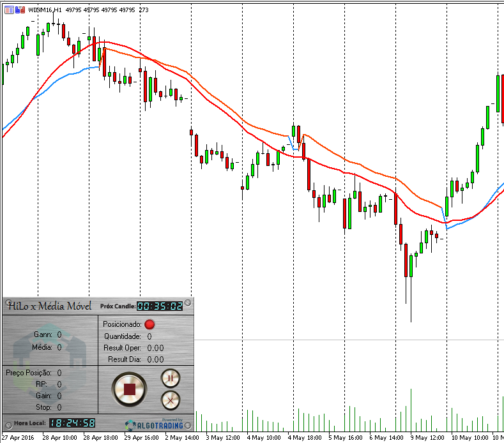Click the HiLo x Média Móvel panel title
Screen dimensions: 504x443
[x=49, y=306]
